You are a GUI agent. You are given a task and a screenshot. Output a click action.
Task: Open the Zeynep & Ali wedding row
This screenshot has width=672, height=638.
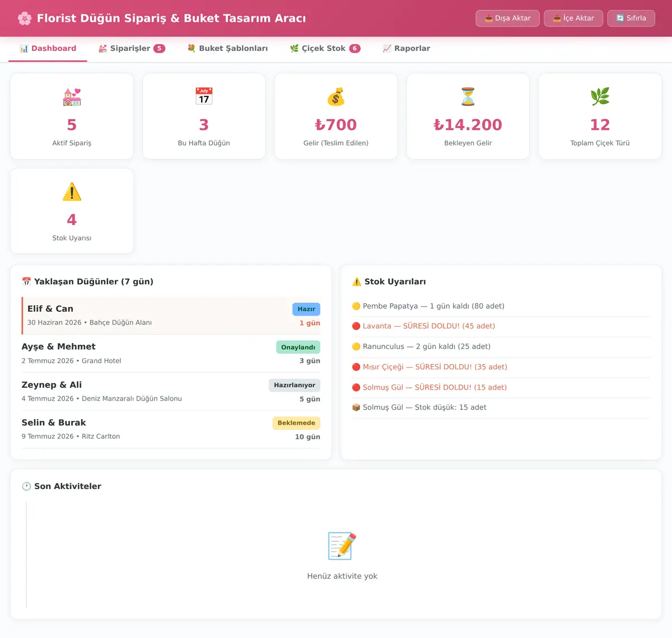pyautogui.click(x=171, y=392)
